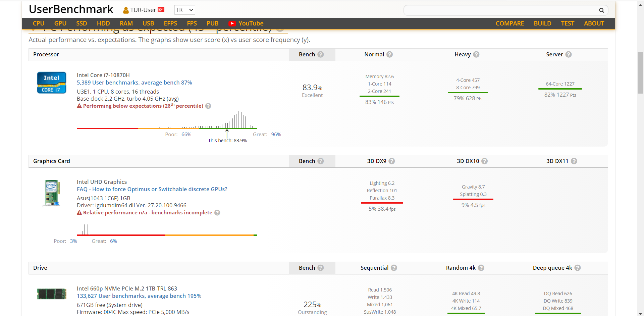The image size is (644, 316).
Task: Click the 64-Core 1227 server score
Action: click(x=560, y=84)
